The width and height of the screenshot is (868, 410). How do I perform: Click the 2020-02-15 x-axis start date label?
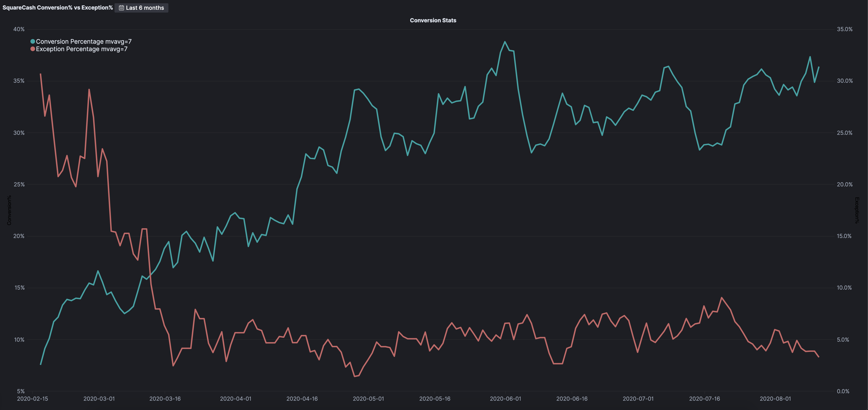pos(32,399)
